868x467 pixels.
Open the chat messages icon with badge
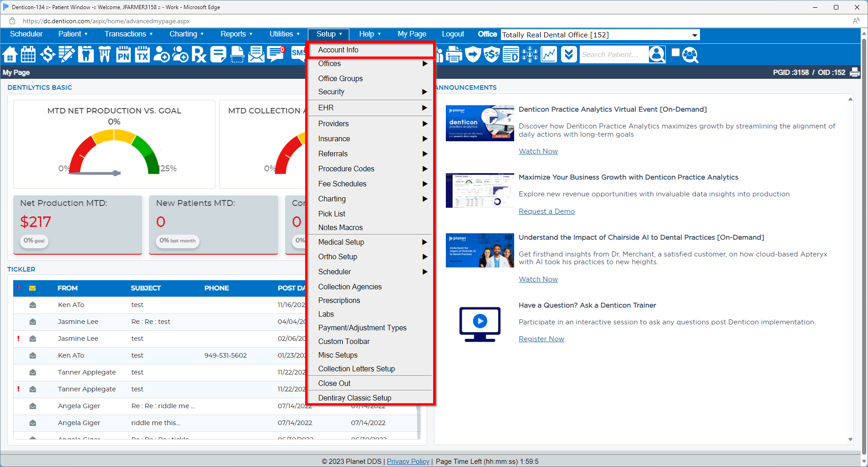tap(276, 54)
